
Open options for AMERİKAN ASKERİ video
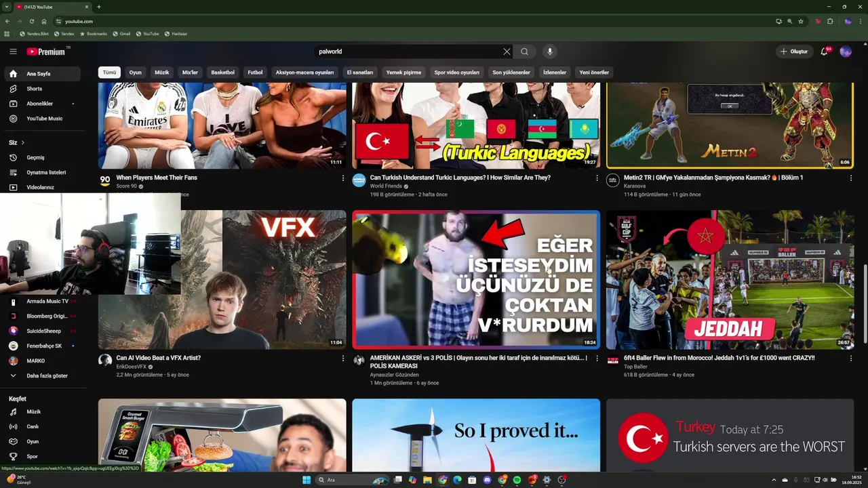[597, 359]
